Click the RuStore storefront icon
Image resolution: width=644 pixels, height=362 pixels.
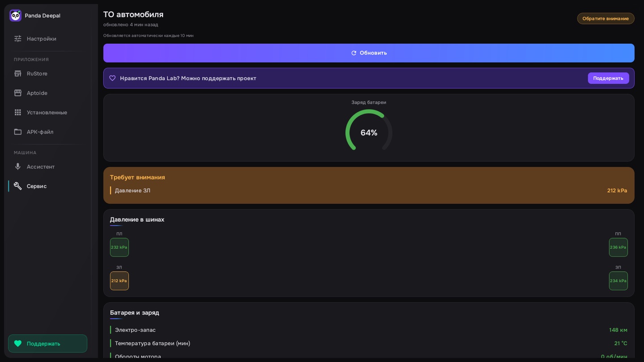18,74
